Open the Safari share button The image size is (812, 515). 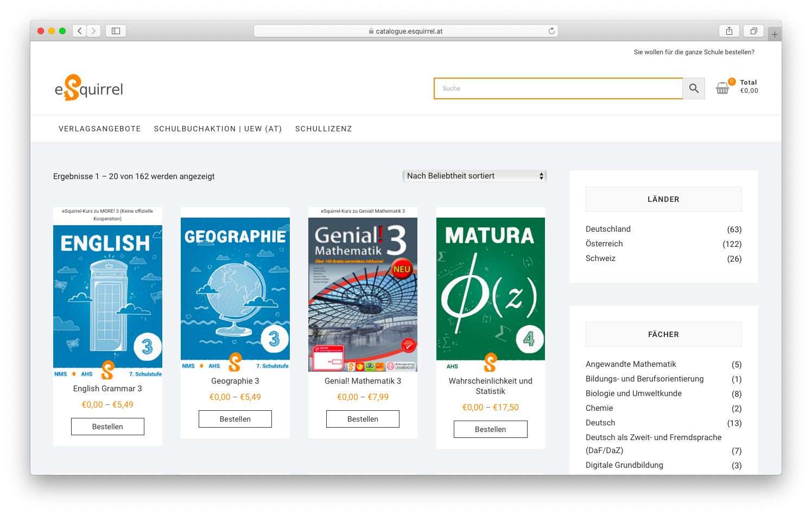click(729, 31)
